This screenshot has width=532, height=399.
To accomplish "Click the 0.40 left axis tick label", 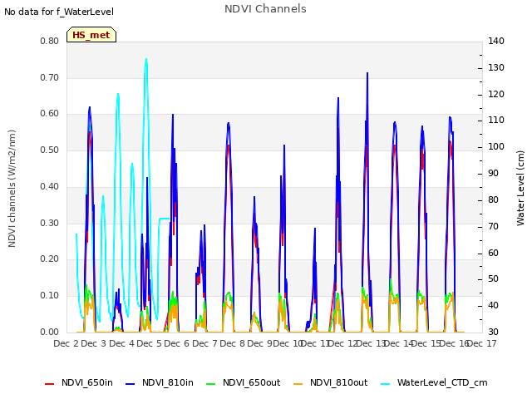I will pos(50,186).
